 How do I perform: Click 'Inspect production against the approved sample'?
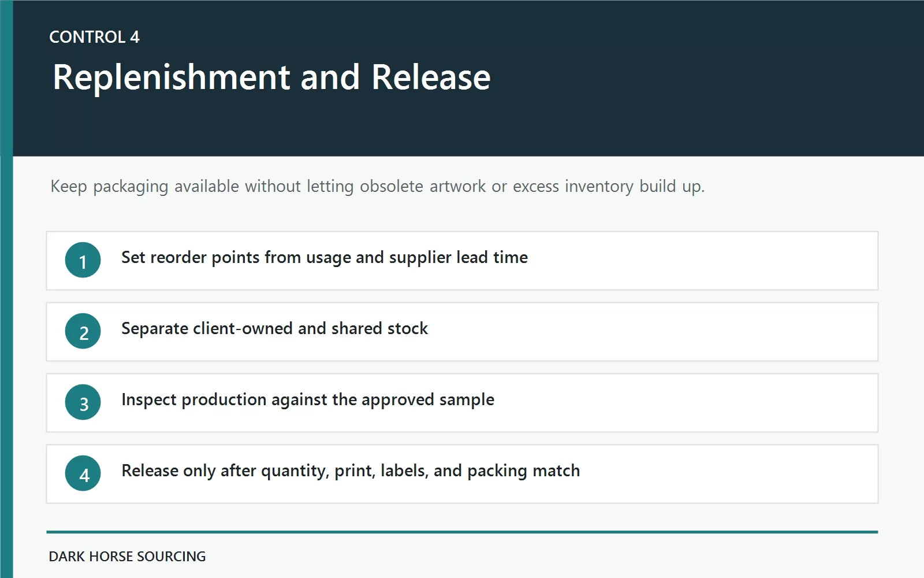point(308,400)
